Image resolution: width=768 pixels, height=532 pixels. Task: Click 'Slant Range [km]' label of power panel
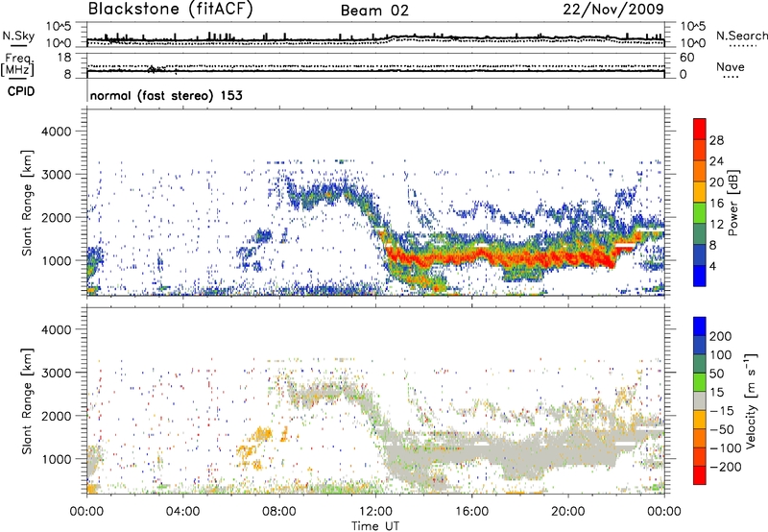[x=27, y=203]
